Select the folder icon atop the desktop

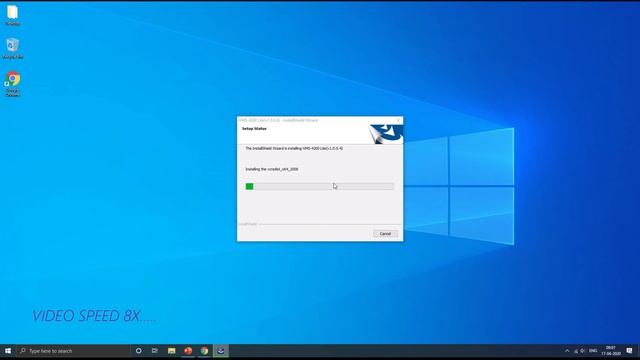tap(13, 15)
